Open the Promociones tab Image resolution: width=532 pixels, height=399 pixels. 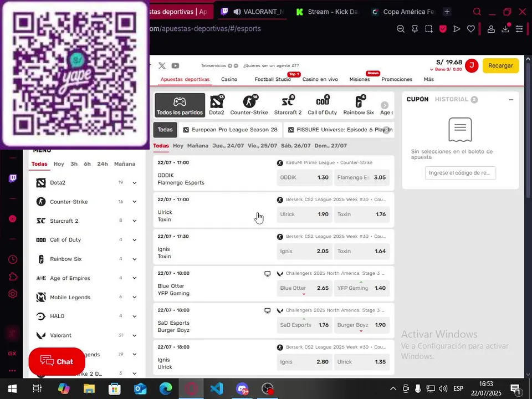click(x=397, y=79)
